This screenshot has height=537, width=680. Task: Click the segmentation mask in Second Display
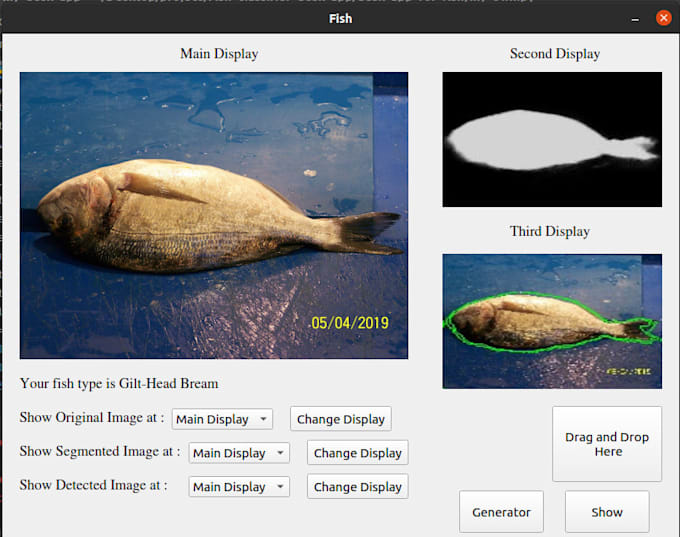coord(552,139)
